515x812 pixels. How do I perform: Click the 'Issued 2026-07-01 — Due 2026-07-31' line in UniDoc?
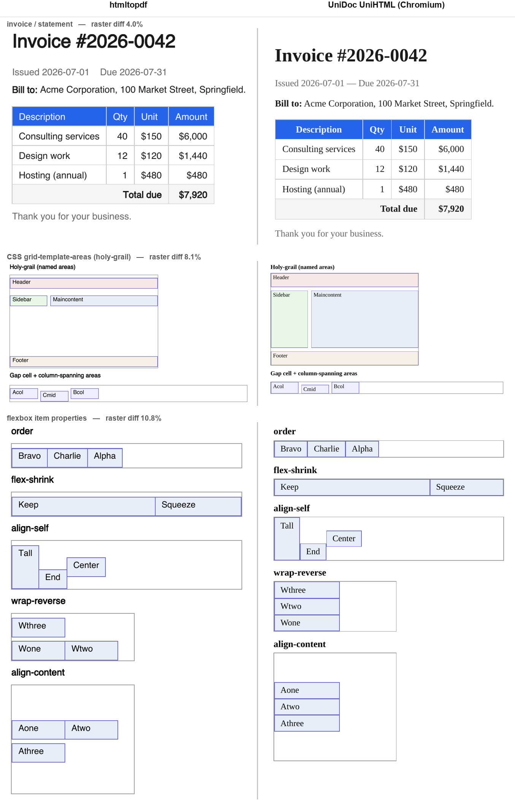point(347,83)
